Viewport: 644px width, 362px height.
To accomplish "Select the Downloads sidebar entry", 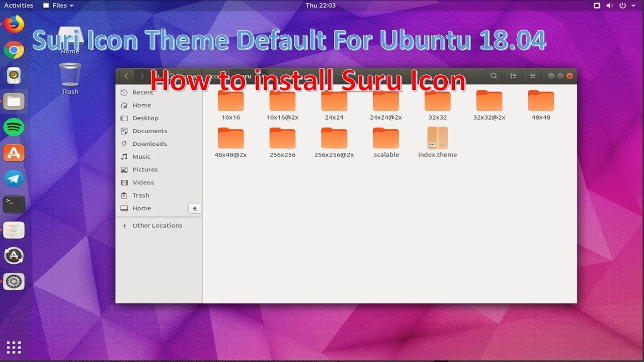I will (x=149, y=143).
